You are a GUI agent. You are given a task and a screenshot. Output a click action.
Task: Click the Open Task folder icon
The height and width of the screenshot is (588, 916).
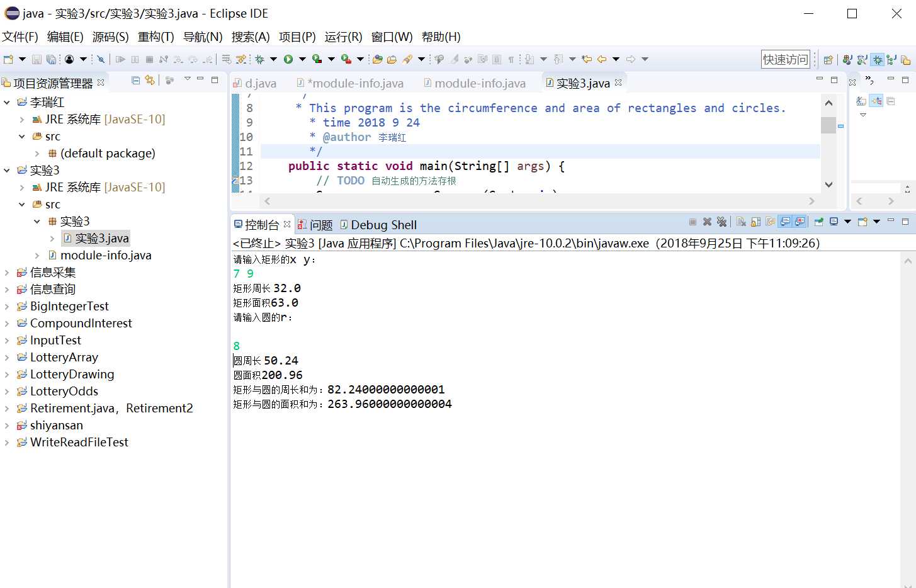[x=392, y=59]
